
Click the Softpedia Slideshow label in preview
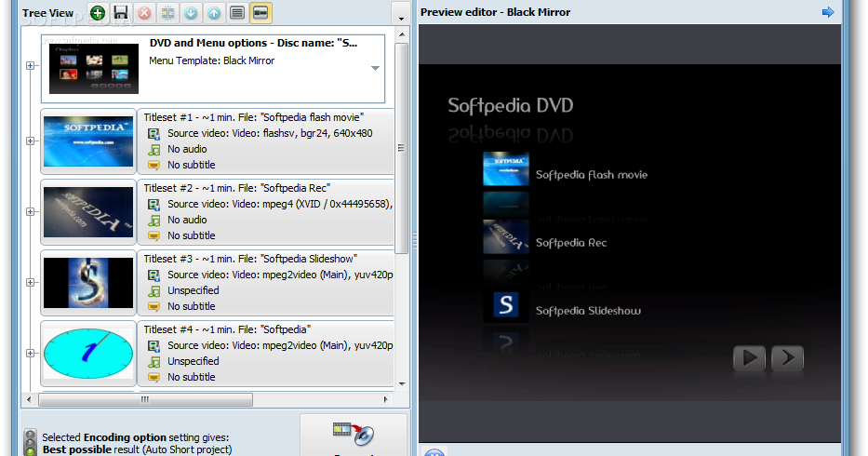coord(588,311)
